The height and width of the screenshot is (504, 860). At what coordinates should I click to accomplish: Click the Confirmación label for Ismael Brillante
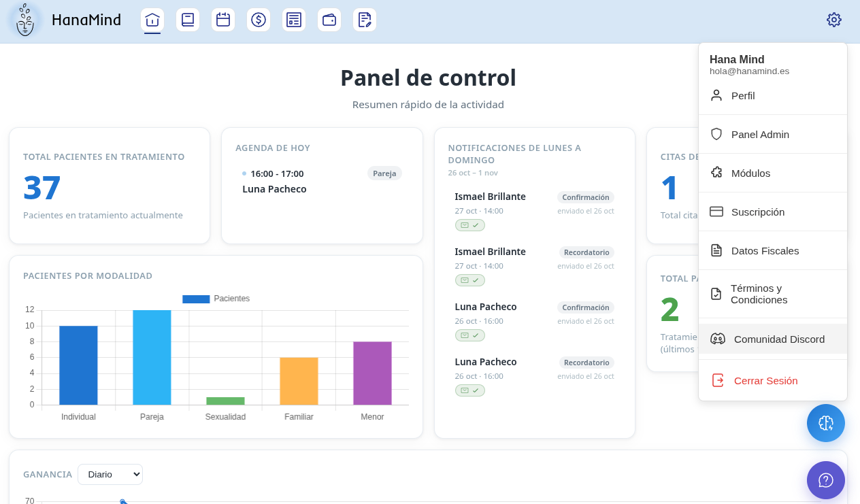(x=586, y=197)
